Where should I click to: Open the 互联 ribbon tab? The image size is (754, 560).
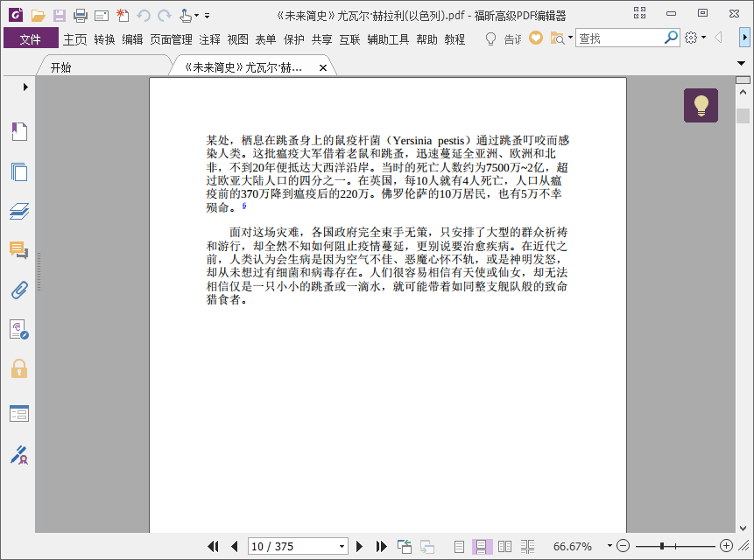coord(349,38)
